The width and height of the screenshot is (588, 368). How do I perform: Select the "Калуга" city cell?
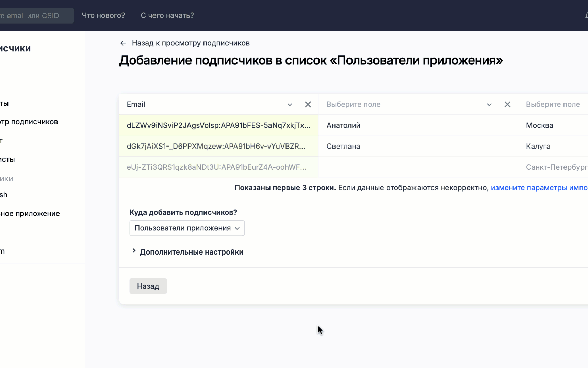coord(538,146)
